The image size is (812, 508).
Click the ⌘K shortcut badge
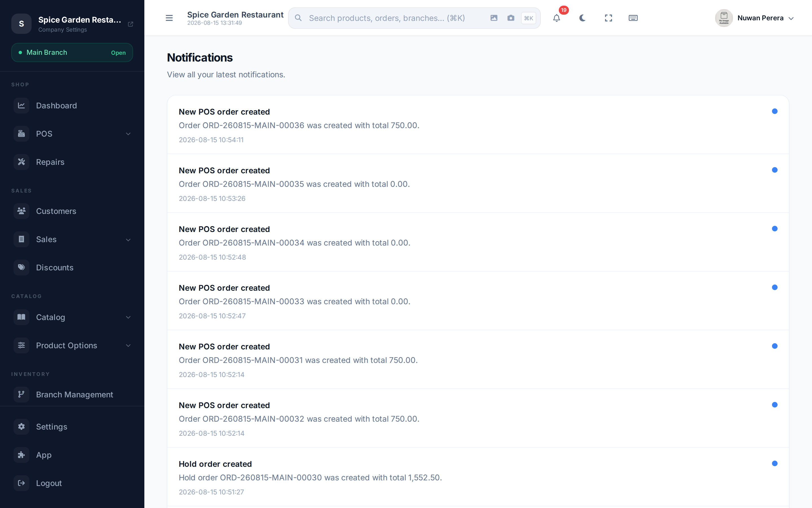pos(528,18)
